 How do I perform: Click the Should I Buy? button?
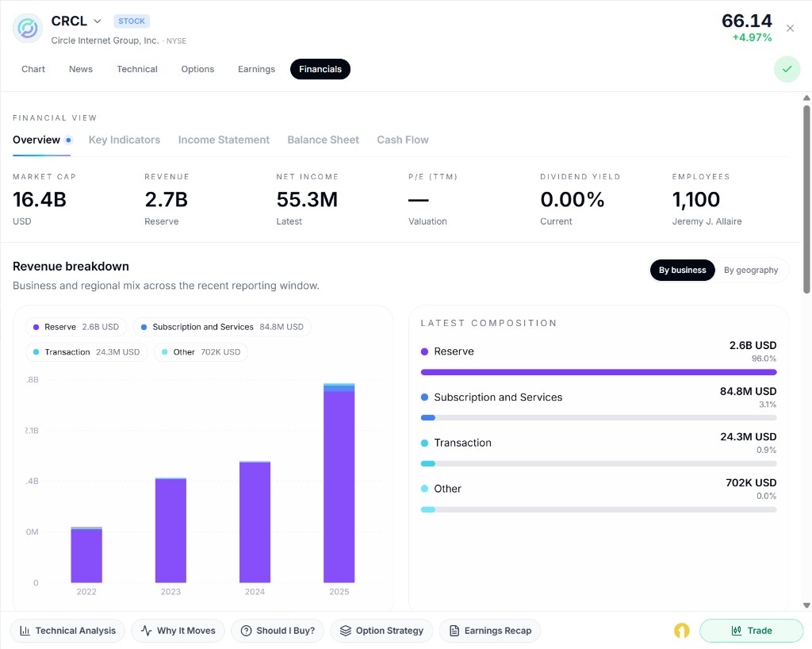click(x=278, y=630)
